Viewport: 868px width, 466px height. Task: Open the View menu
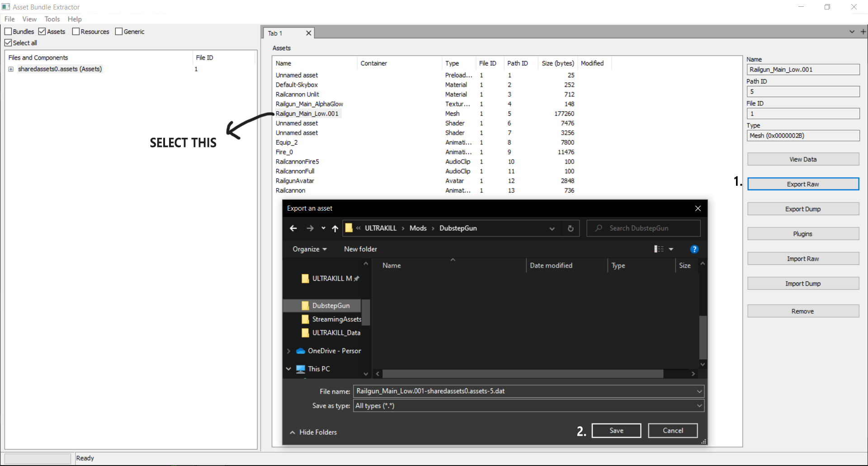point(29,19)
